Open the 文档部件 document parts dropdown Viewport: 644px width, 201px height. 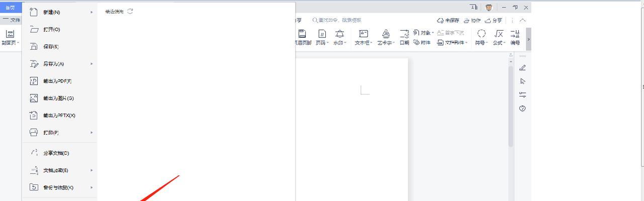(452, 43)
